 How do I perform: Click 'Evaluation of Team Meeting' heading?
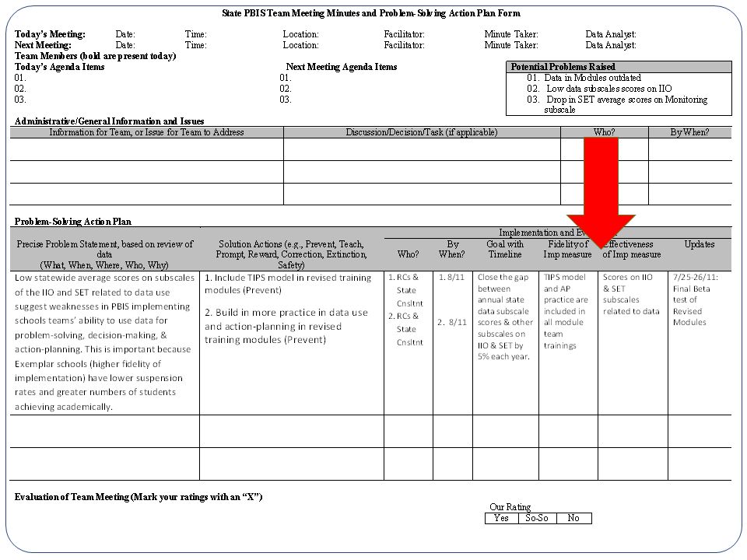click(x=139, y=497)
